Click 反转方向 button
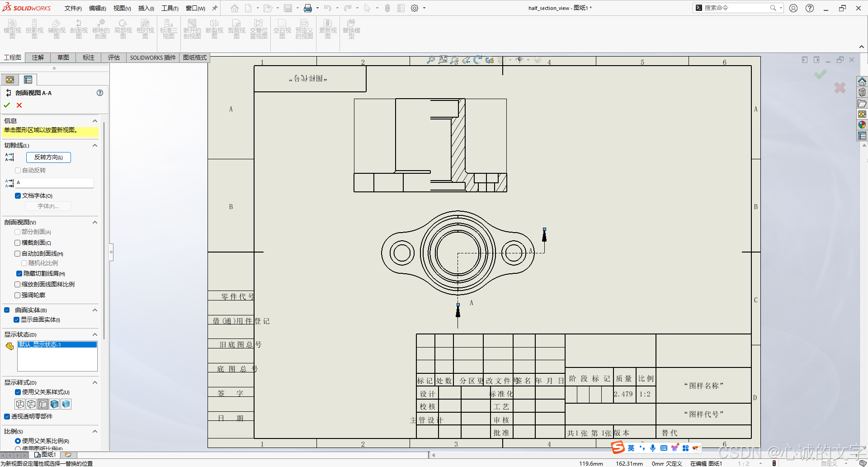Viewport: 868px width, 467px height. coord(48,157)
